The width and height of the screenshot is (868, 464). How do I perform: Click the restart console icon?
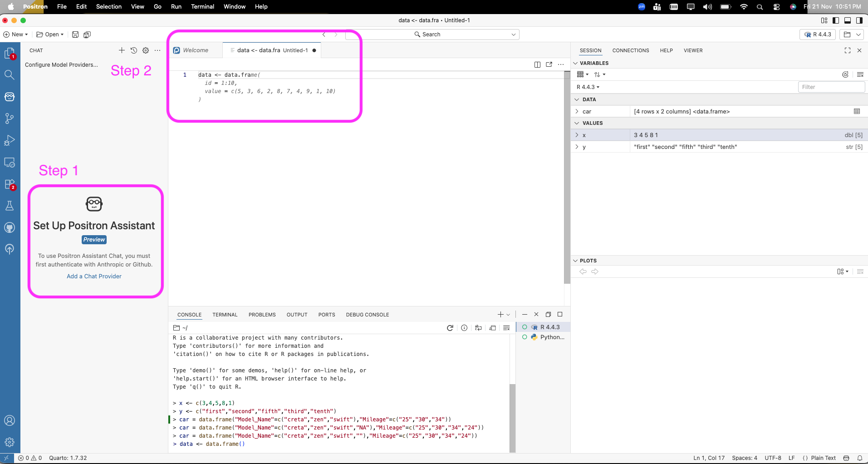click(450, 328)
